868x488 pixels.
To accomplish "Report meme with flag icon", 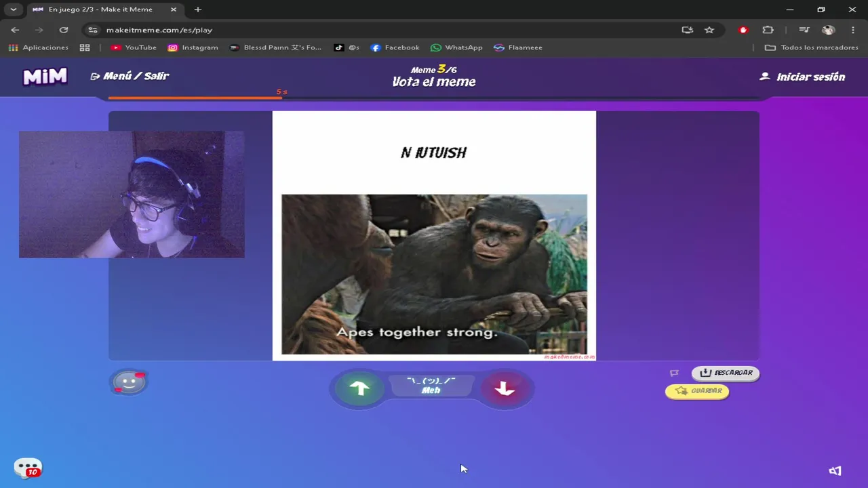I will coord(674,373).
